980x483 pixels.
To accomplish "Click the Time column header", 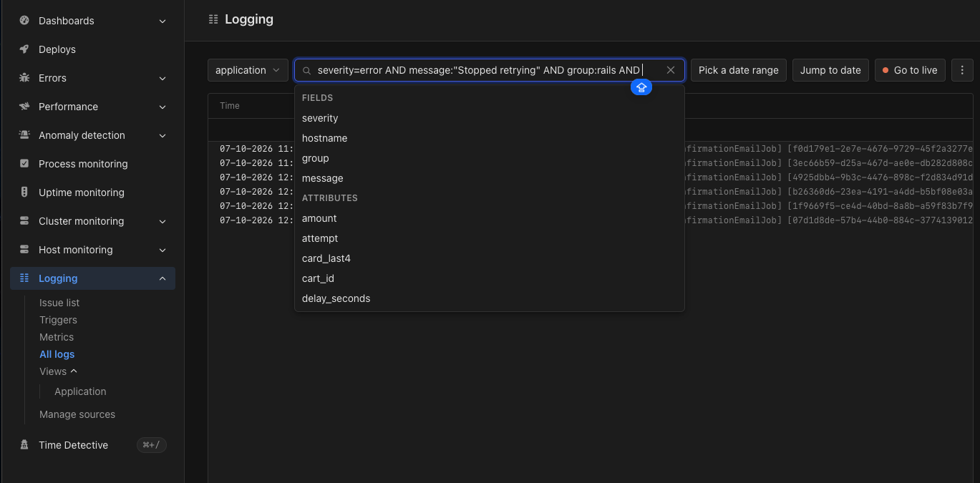I will point(230,106).
